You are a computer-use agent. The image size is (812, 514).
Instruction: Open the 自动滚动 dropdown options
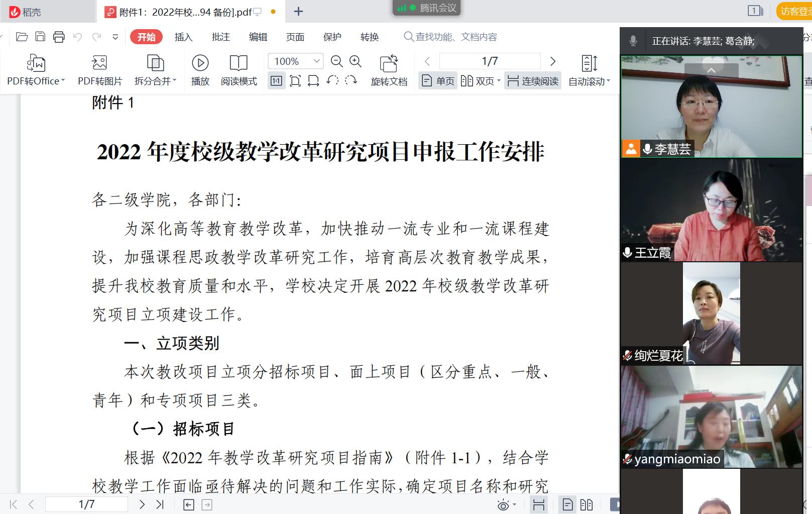click(x=608, y=80)
